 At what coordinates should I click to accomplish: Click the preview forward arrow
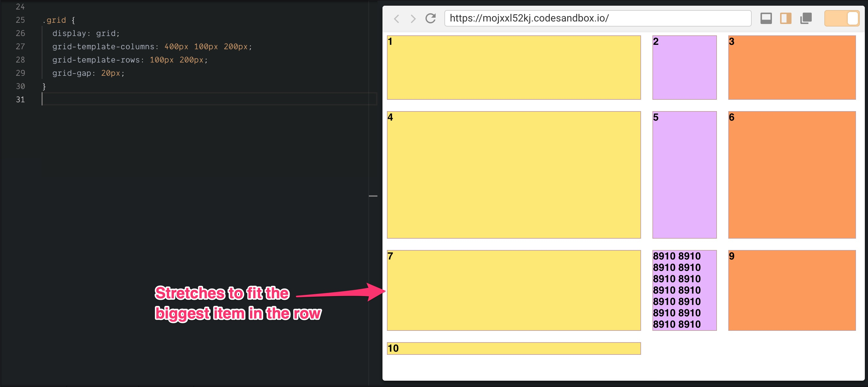click(x=413, y=19)
